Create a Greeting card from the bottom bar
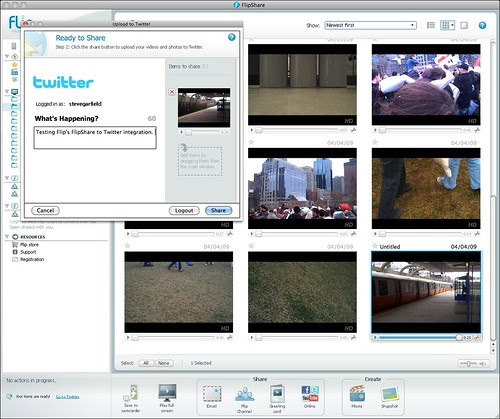Image resolution: width=500 pixels, height=419 pixels. click(x=277, y=393)
